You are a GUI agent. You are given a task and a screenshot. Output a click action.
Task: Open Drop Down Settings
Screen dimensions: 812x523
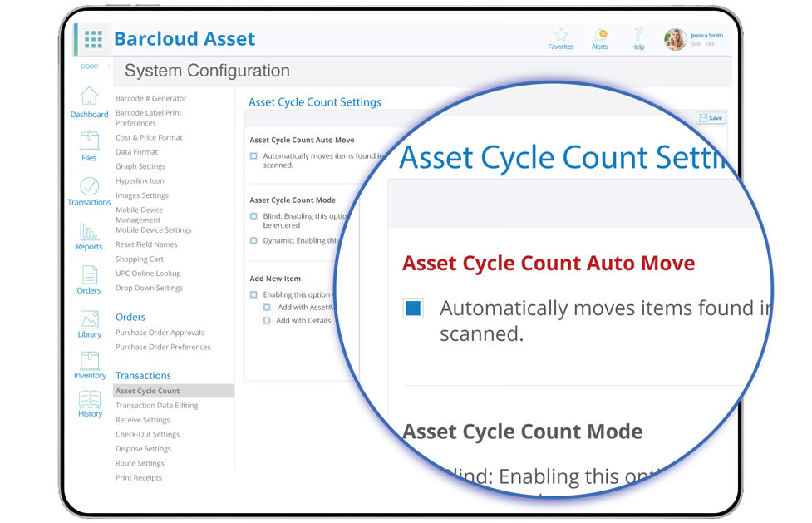(149, 289)
